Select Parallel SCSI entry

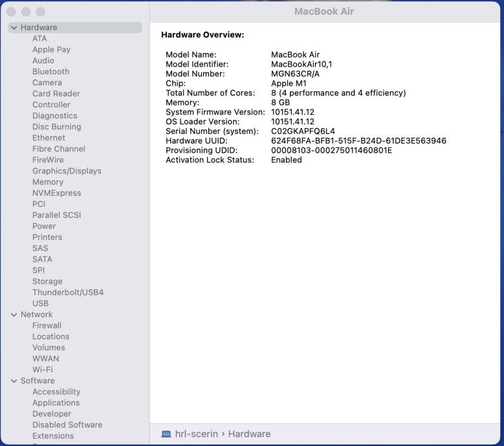click(x=56, y=215)
